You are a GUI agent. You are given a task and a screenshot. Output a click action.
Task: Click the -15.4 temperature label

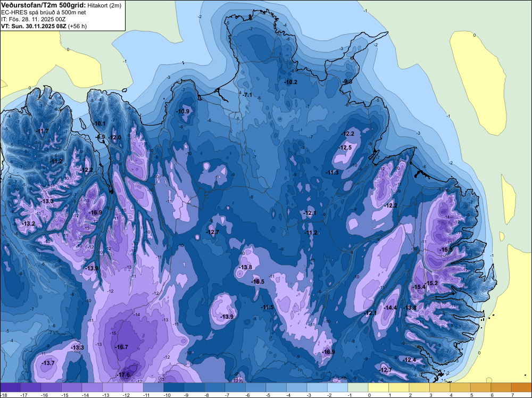(x=419, y=287)
